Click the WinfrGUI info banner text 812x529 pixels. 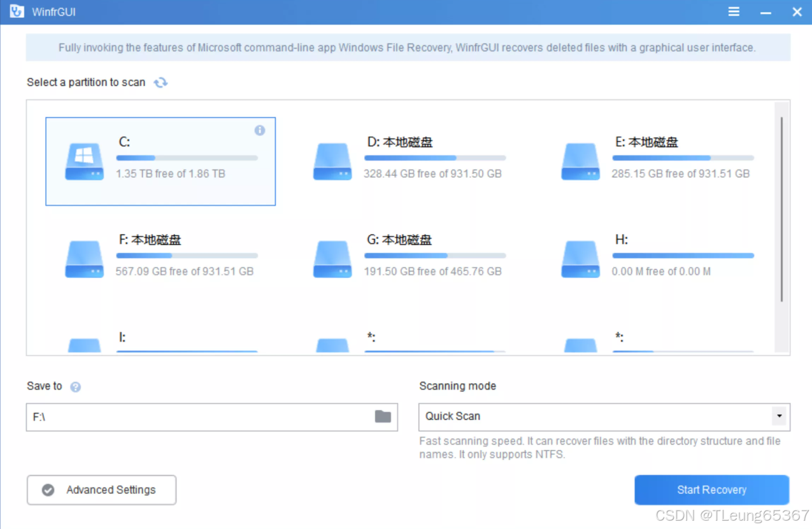(407, 47)
